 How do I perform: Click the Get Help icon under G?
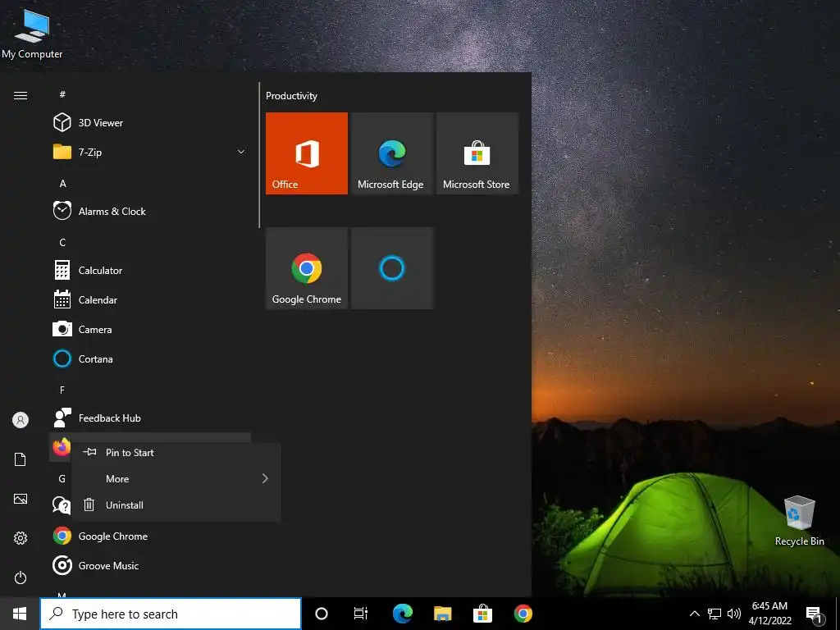click(61, 504)
